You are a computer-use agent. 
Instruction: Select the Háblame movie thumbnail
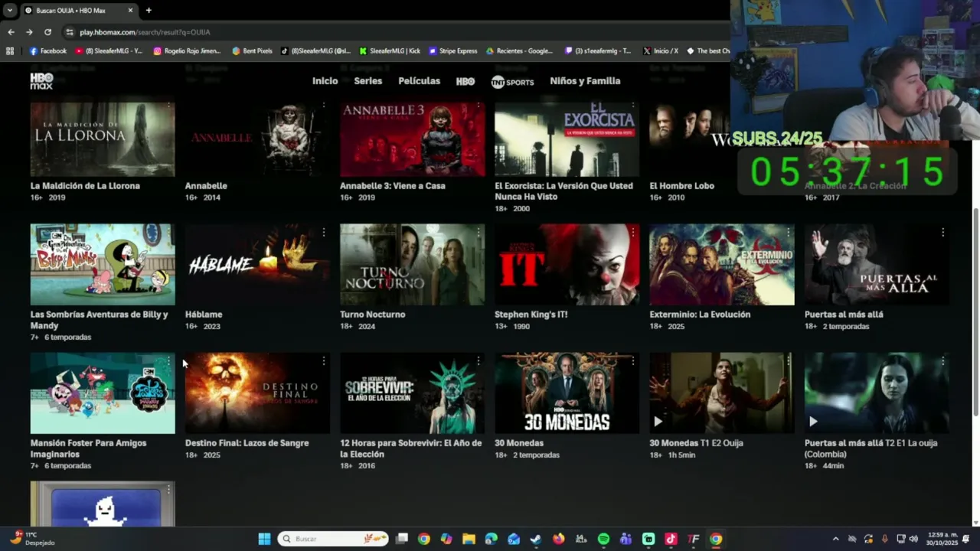[257, 265]
